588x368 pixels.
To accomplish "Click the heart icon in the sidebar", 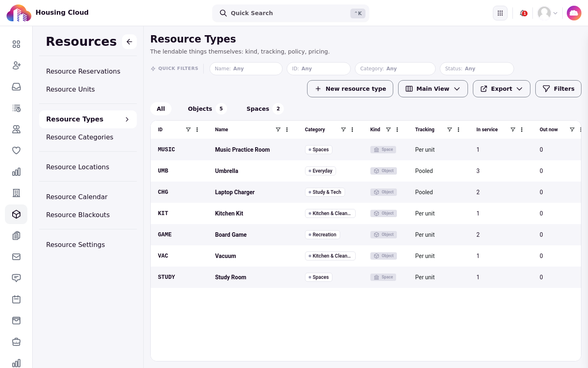I will tap(16, 150).
